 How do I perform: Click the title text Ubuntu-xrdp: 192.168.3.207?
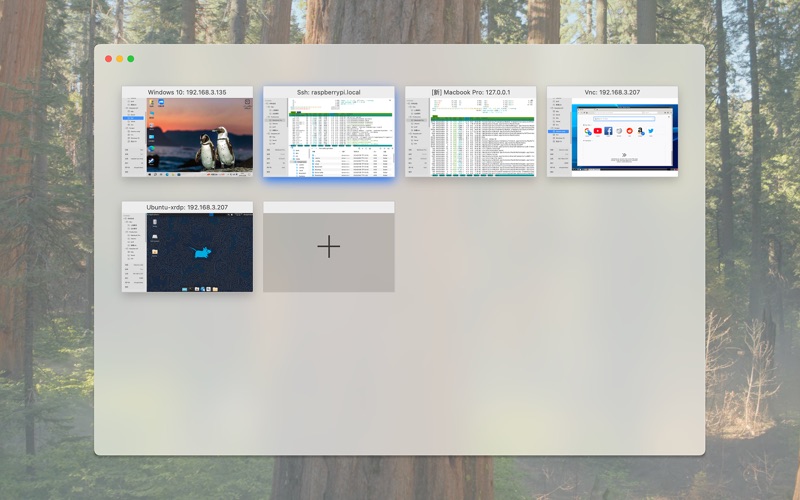tap(187, 207)
